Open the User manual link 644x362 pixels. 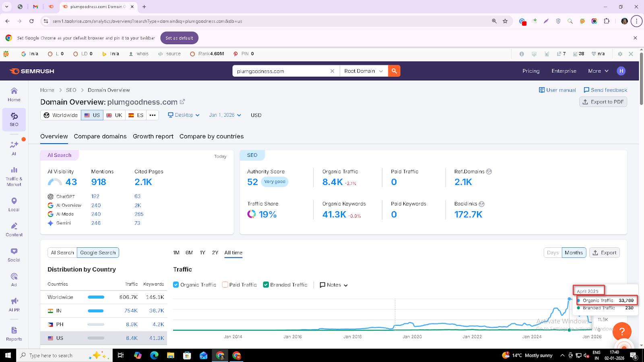tap(557, 90)
